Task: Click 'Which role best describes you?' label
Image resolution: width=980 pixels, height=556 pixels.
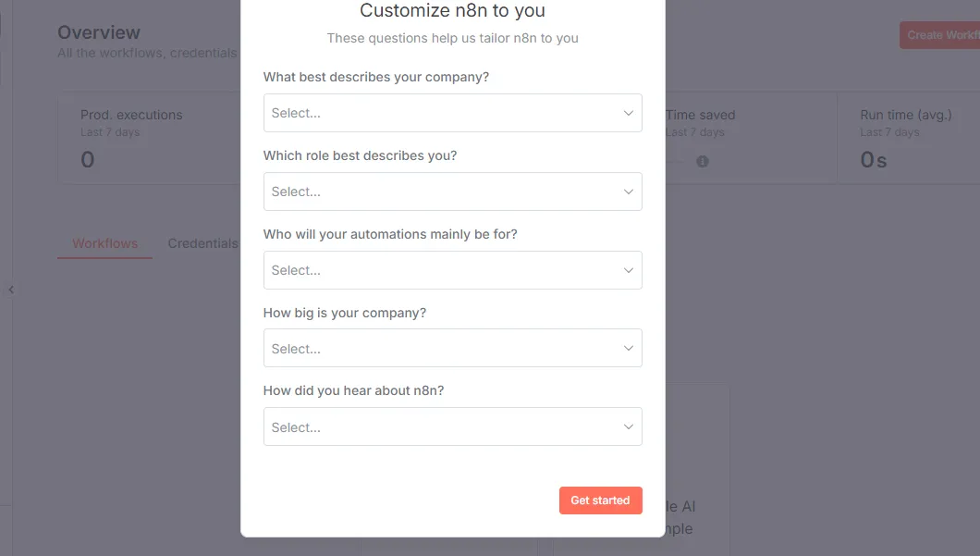Action: pos(360,155)
